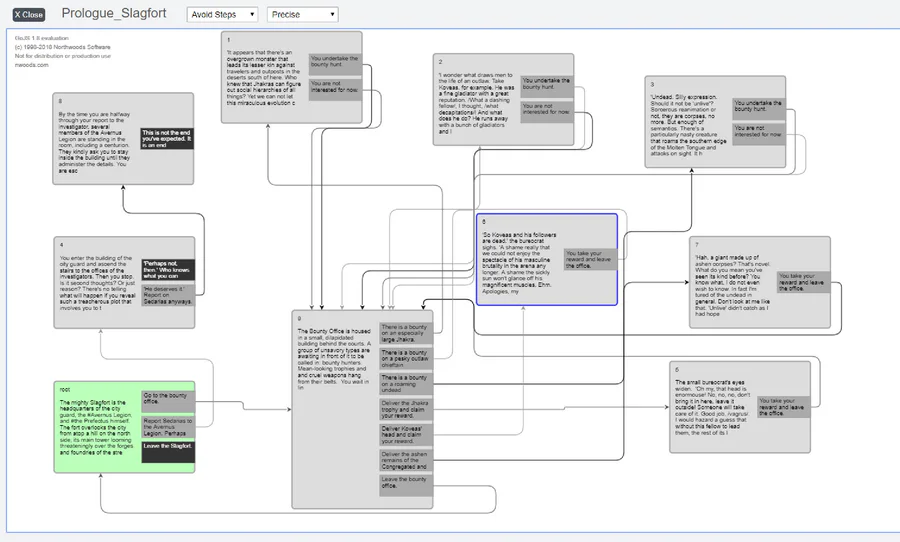Viewport: 900px width, 542px height.
Task: Click 'Go to the bounty office' choice
Action: click(168, 401)
